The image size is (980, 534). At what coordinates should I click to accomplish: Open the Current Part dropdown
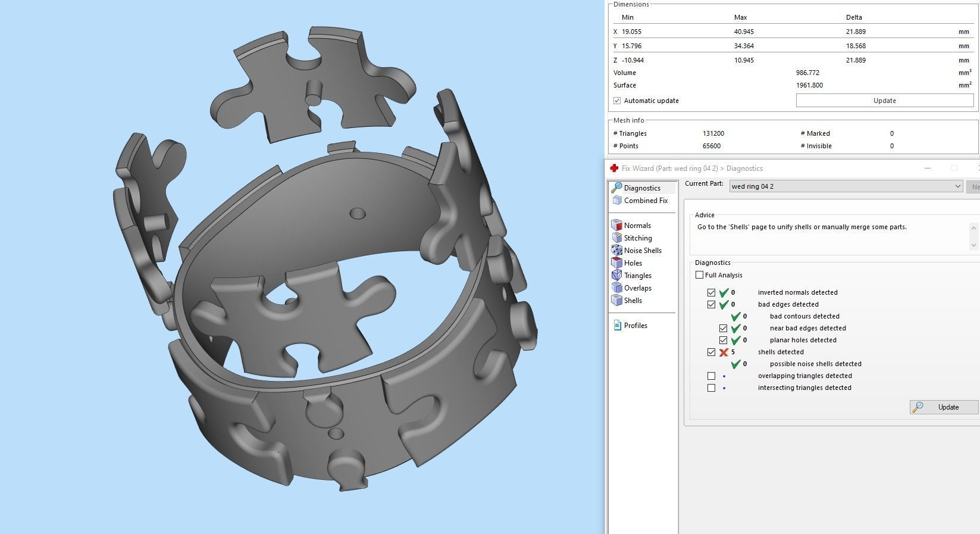846,186
